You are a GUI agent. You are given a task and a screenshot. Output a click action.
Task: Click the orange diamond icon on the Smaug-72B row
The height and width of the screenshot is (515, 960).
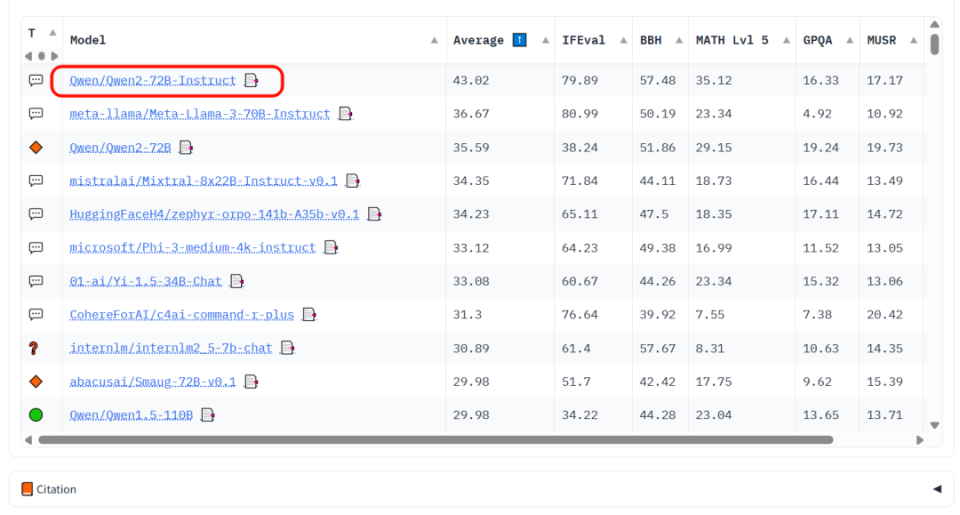36,382
